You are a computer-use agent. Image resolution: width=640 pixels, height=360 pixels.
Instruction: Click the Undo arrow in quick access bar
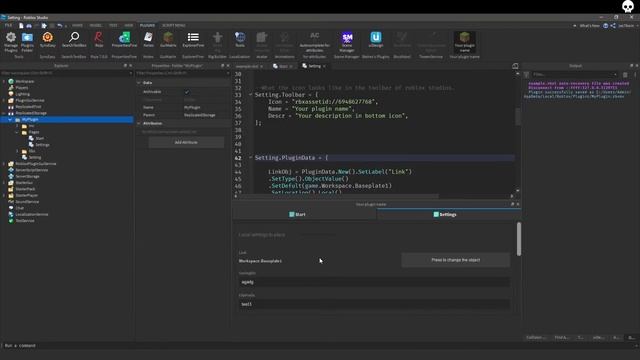coord(60,25)
